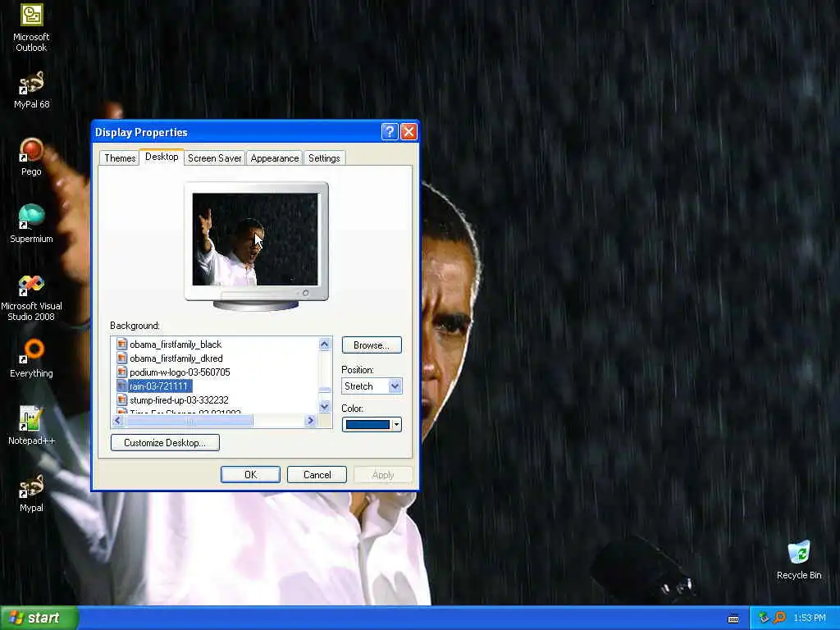This screenshot has height=630, width=840.
Task: Open the desktop Color picker dropdown arrow
Action: click(396, 425)
